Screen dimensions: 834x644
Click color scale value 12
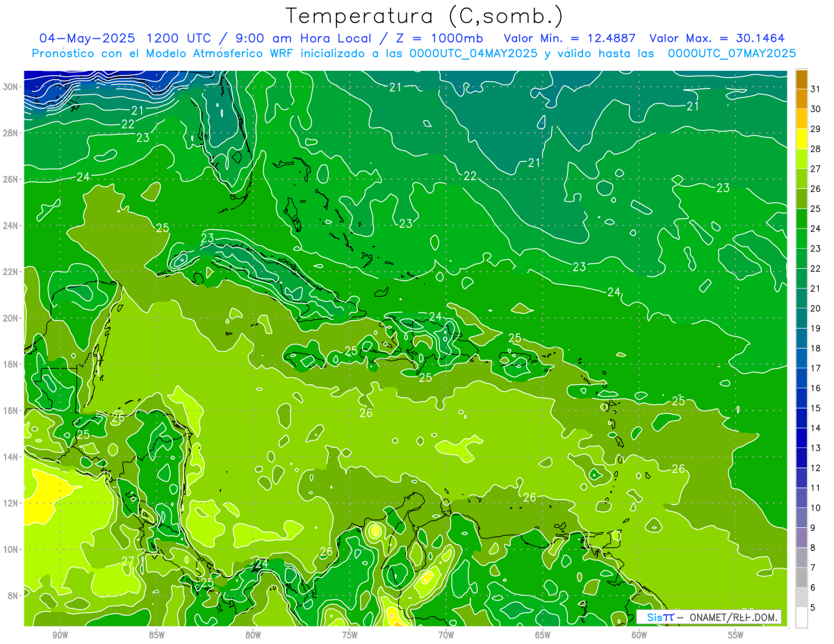[x=815, y=468]
